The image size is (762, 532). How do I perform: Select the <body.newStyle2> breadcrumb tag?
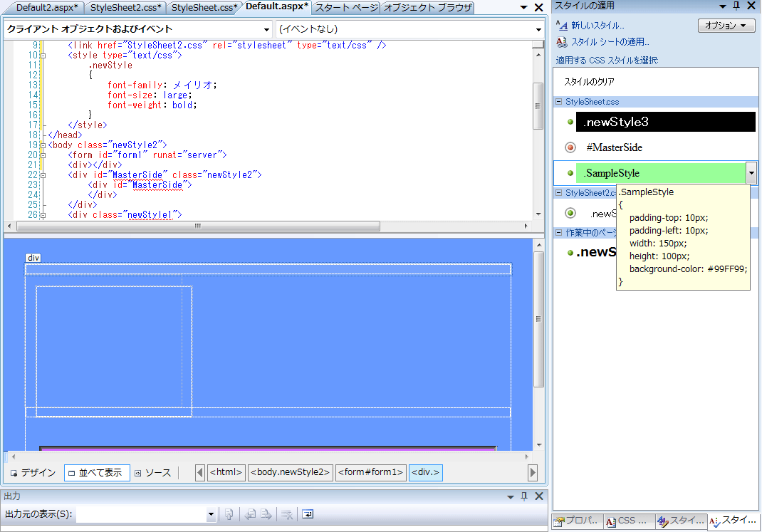tap(290, 472)
